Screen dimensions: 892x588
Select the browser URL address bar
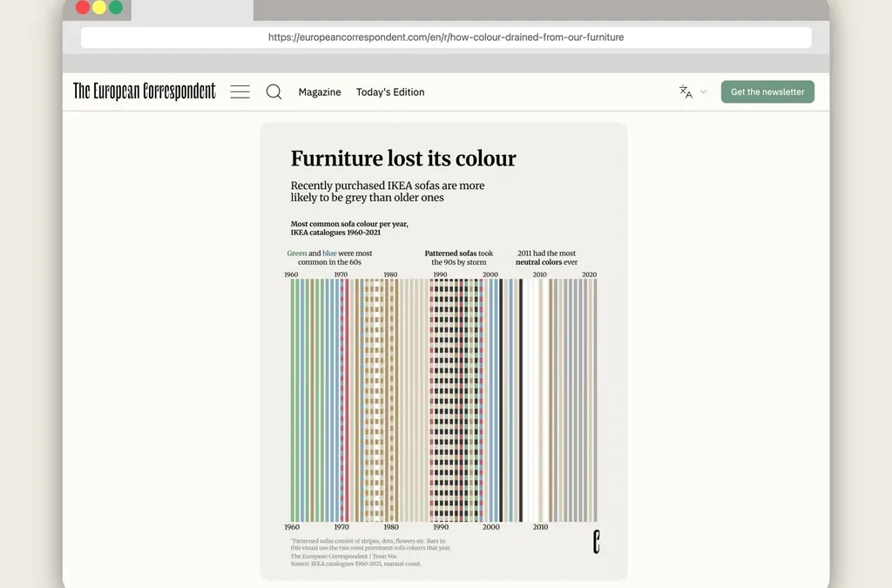(446, 37)
